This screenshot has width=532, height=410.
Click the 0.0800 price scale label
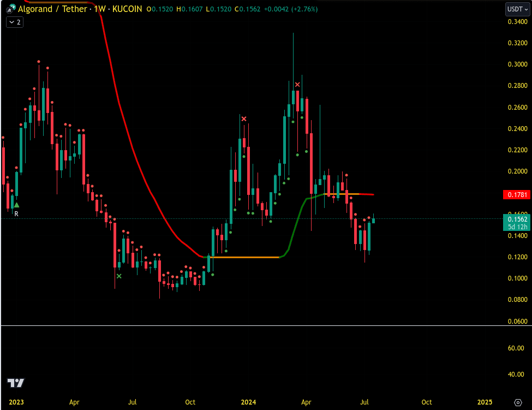(517, 300)
